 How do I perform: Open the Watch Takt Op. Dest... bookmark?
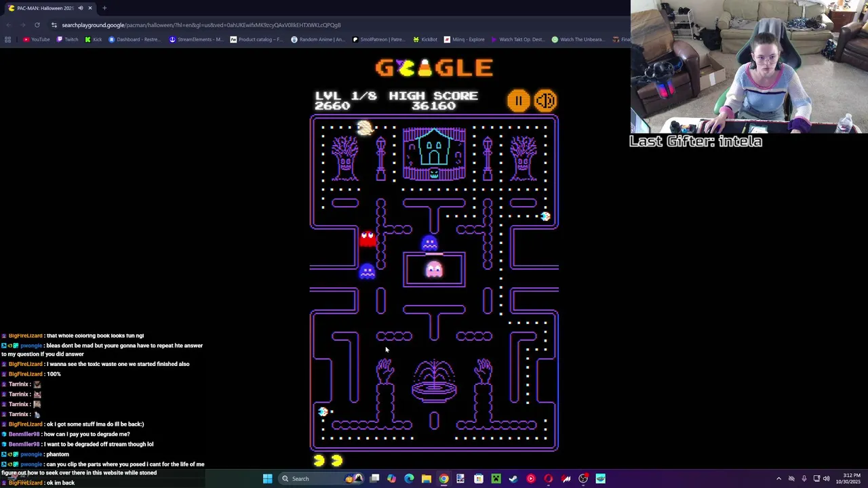pos(517,39)
